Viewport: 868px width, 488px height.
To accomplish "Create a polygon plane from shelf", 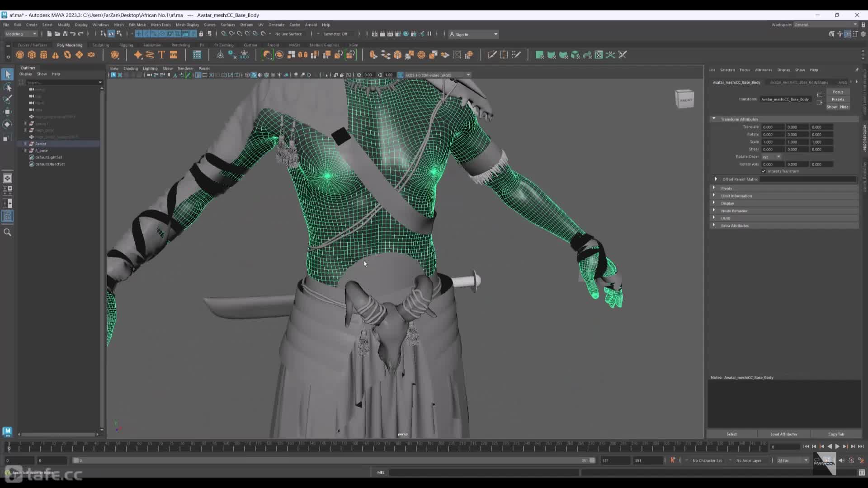I will point(80,55).
